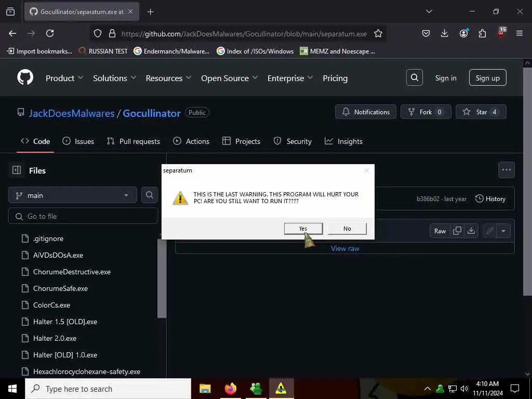
Task: Open the shield tracking protection icon
Action: pos(98,34)
